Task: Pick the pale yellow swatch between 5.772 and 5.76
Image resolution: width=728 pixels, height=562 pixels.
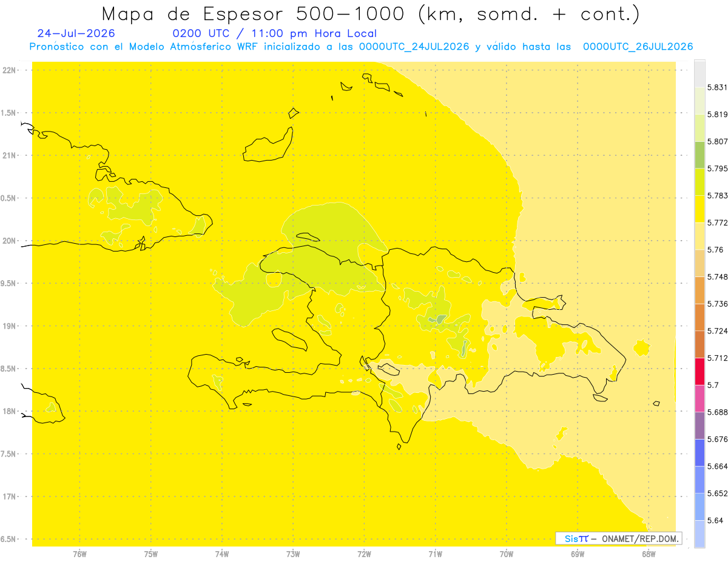Action: pos(699,236)
